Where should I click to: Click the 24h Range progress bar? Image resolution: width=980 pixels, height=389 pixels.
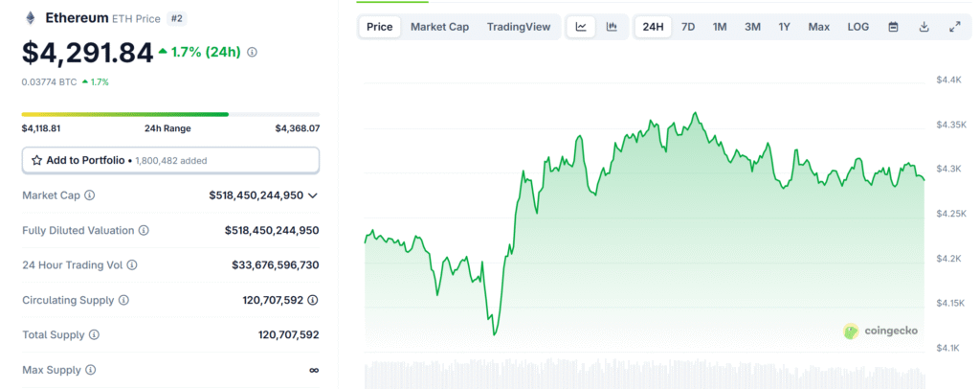[x=170, y=114]
